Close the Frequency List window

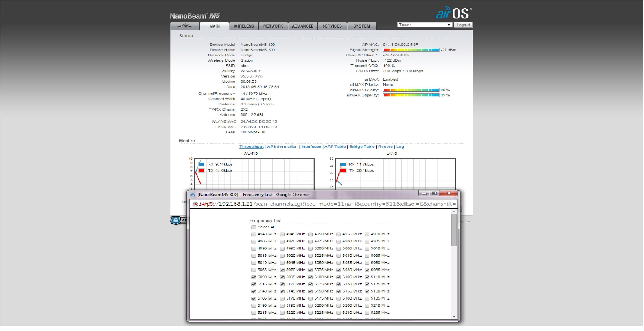point(448,193)
